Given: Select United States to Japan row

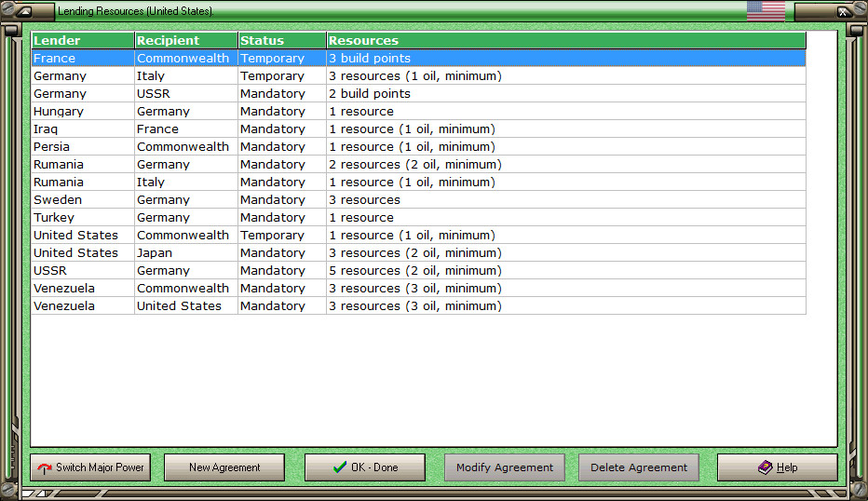Looking at the screenshot, I should [418, 253].
